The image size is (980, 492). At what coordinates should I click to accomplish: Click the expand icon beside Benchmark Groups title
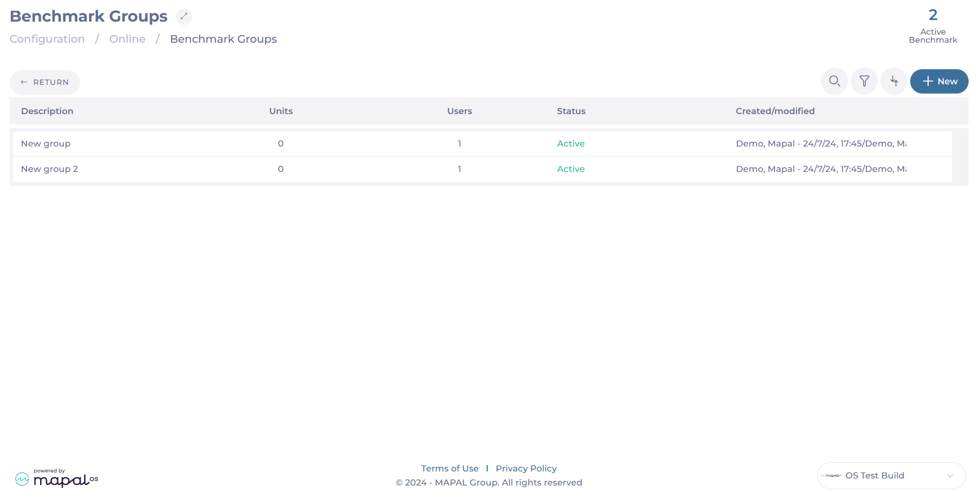tap(184, 17)
